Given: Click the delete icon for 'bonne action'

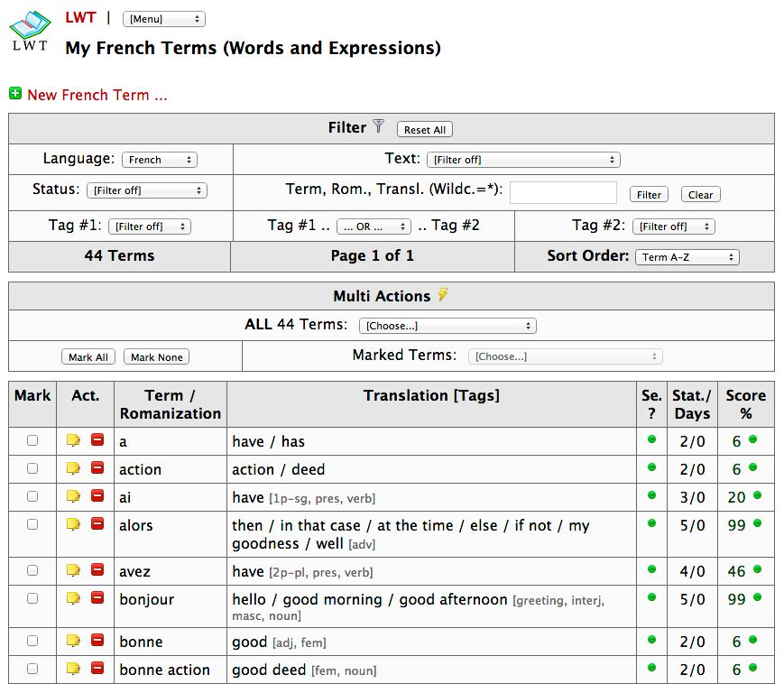Looking at the screenshot, I should (x=97, y=669).
